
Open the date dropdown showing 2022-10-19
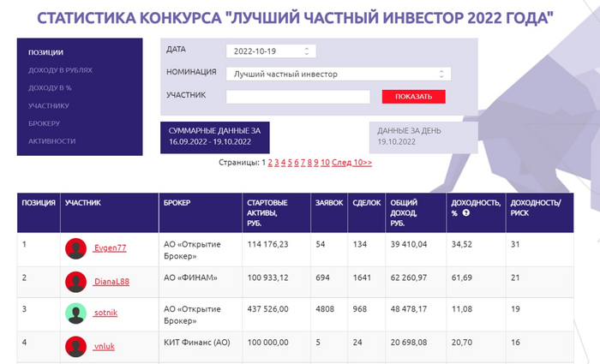271,51
